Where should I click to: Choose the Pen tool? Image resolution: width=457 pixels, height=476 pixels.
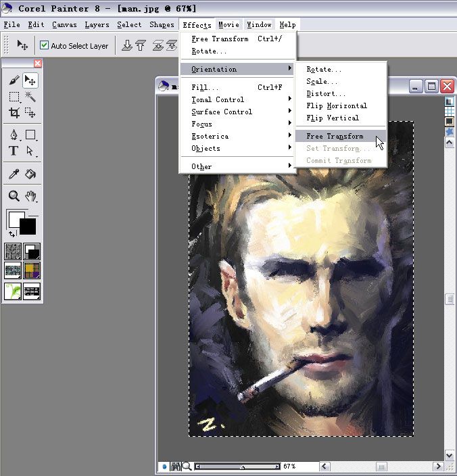coord(14,135)
